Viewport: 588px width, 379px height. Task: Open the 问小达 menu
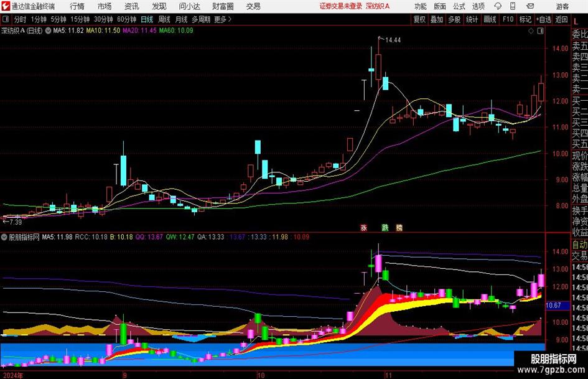(189, 6)
